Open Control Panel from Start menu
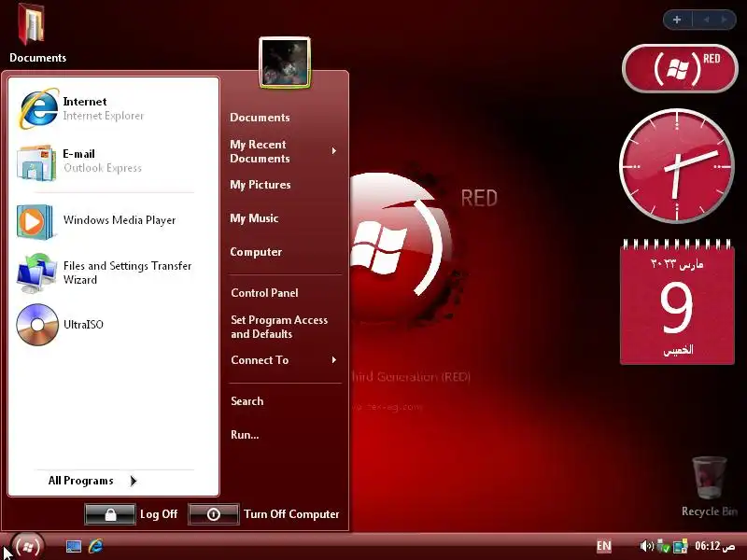This screenshot has height=560, width=747. (265, 293)
